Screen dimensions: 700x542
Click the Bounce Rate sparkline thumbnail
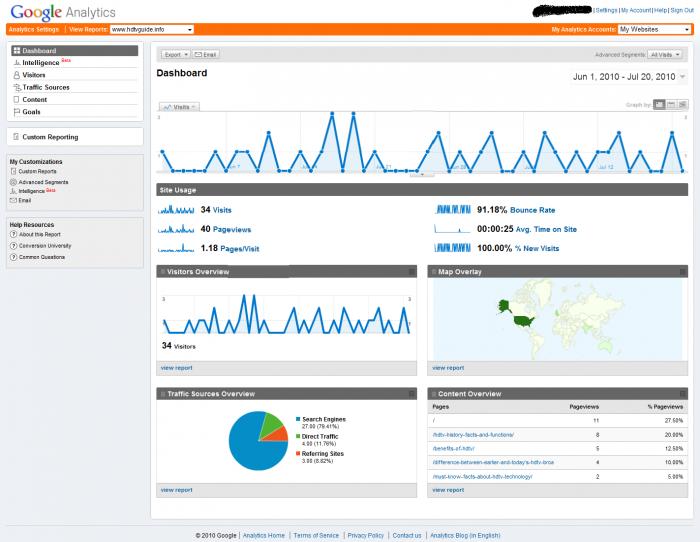(x=452, y=209)
